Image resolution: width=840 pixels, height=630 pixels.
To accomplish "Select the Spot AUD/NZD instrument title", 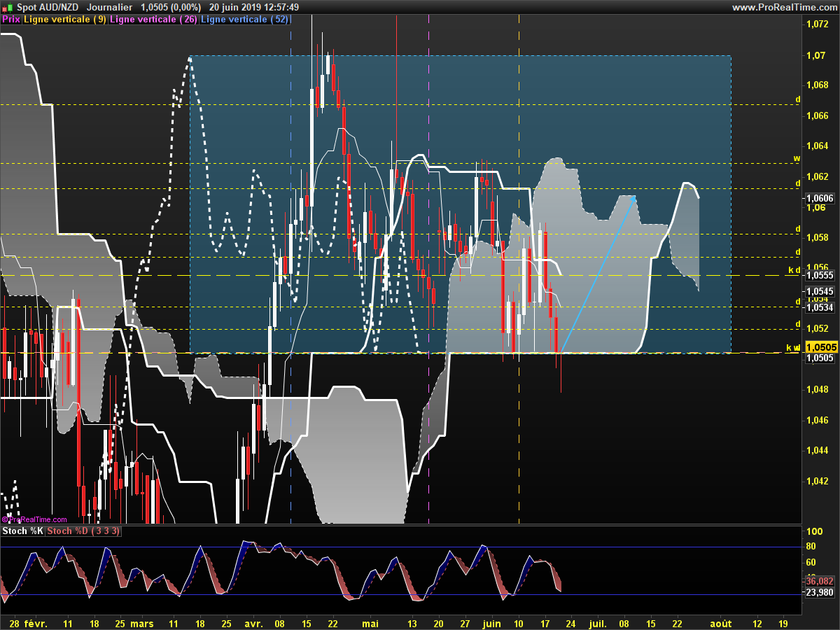I will click(47, 7).
